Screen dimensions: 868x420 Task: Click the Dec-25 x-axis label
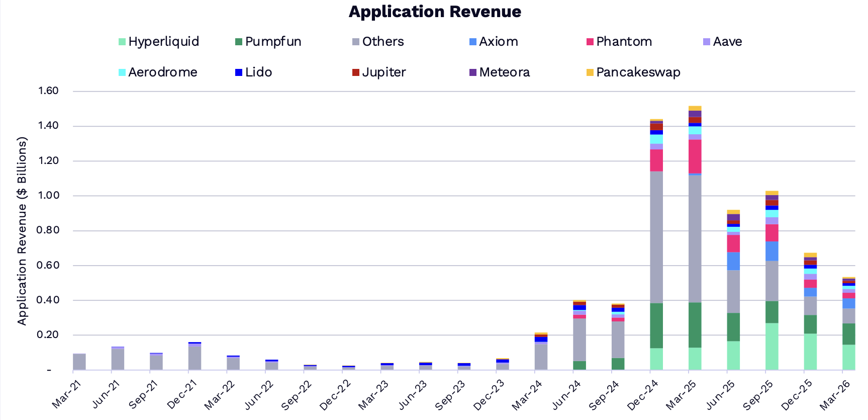click(x=797, y=395)
